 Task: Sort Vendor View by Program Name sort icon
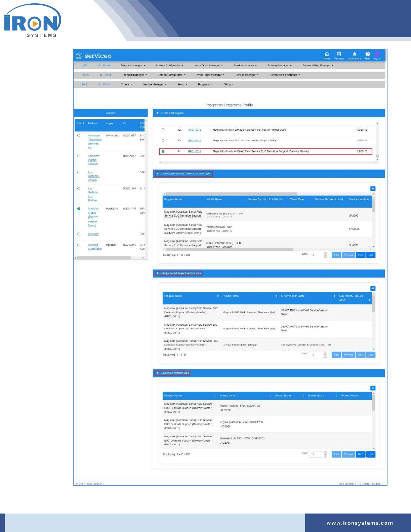click(218, 296)
